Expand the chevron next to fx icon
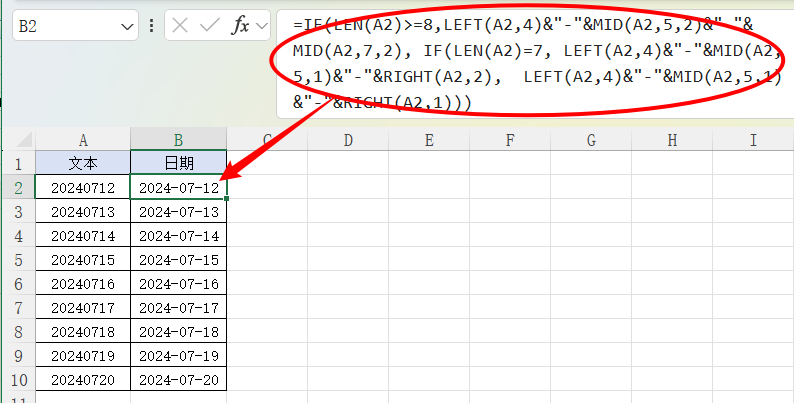The image size is (794, 403). click(x=262, y=26)
